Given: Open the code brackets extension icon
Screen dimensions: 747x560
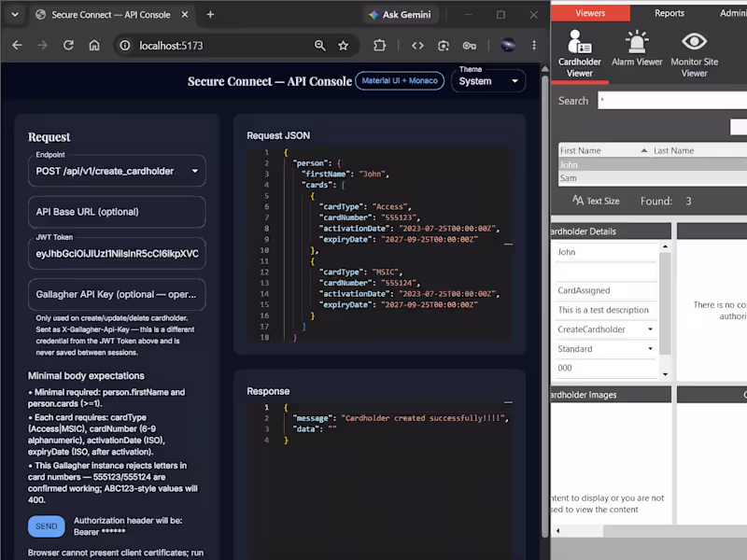Looking at the screenshot, I should (417, 45).
